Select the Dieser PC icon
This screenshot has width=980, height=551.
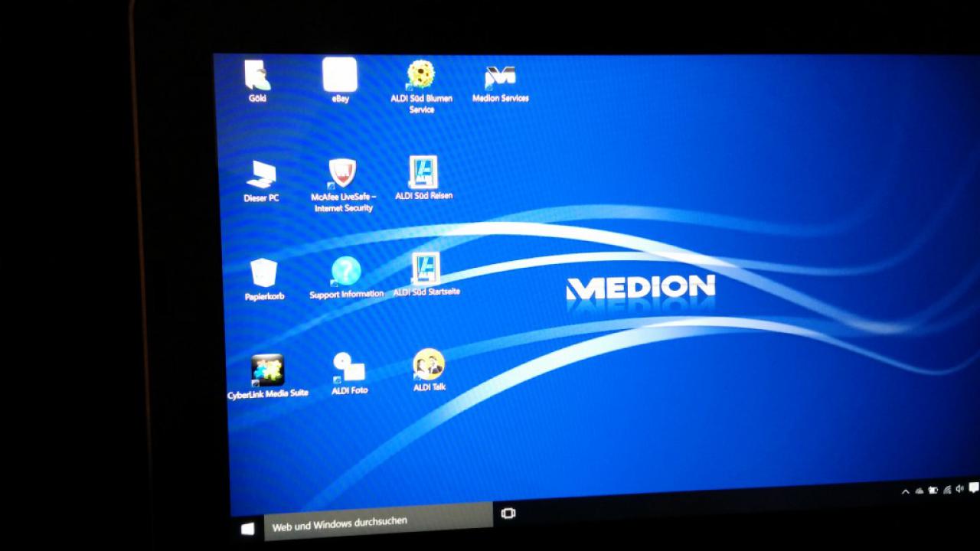261,181
